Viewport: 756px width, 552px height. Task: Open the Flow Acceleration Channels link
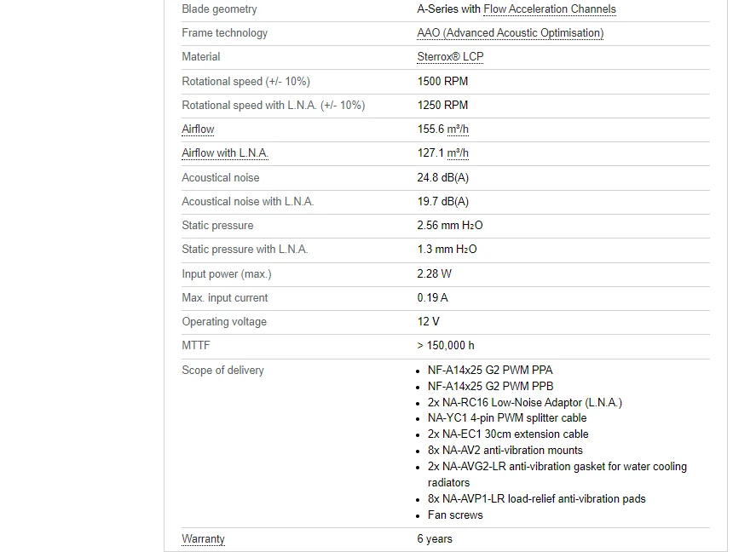click(550, 9)
